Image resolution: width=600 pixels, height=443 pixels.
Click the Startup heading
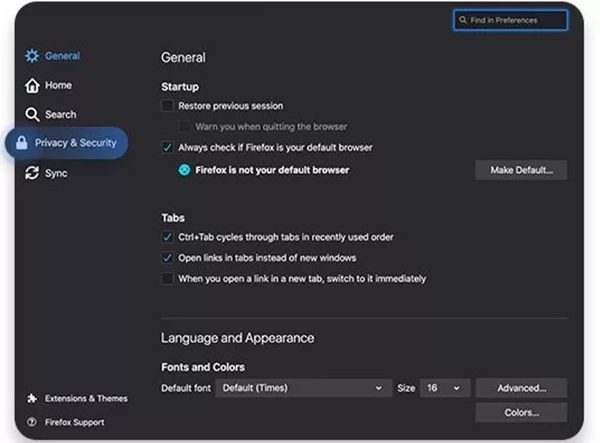tap(180, 87)
